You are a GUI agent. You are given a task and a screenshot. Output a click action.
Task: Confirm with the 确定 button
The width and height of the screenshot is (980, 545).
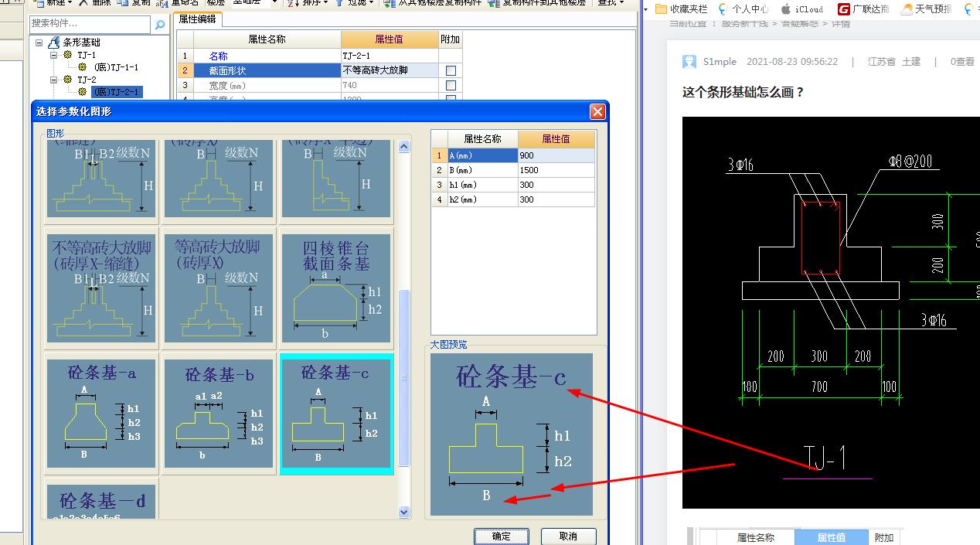[501, 536]
